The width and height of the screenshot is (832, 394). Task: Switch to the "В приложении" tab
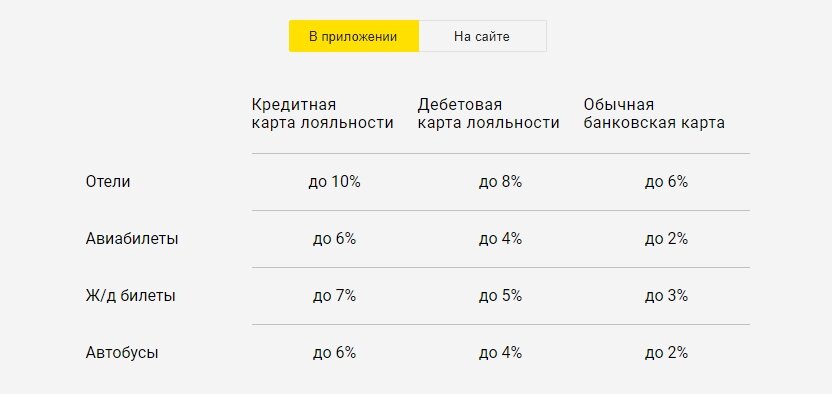354,36
